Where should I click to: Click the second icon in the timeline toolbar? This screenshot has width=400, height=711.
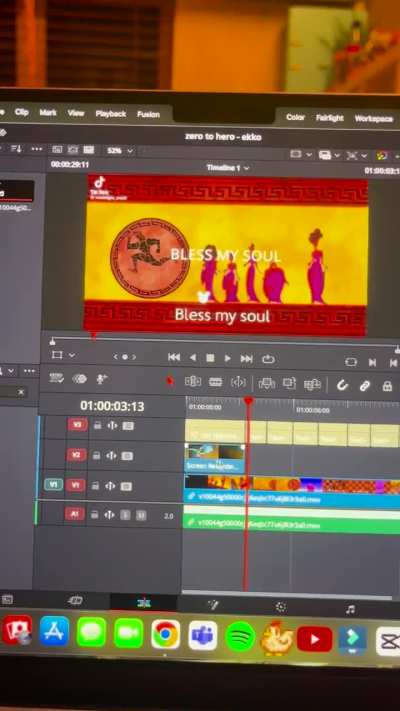point(80,379)
